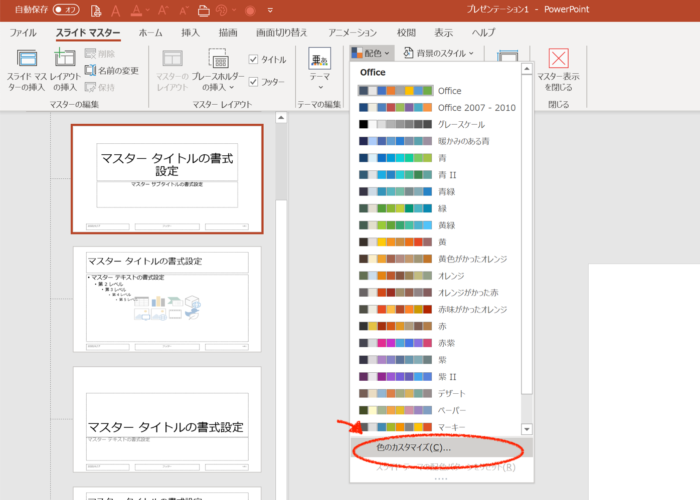The width and height of the screenshot is (700, 500).
Task: Choose the Blue (青) color scheme
Action: tap(435, 158)
